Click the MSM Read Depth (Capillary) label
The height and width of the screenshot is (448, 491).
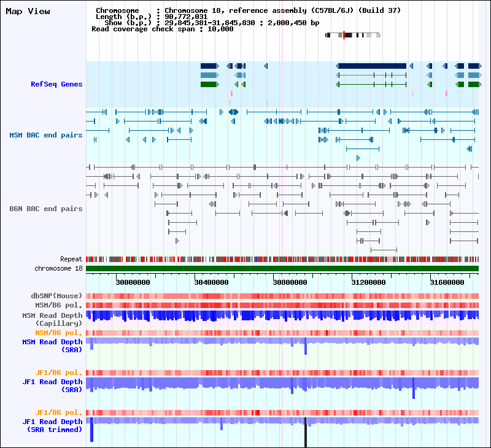52,319
